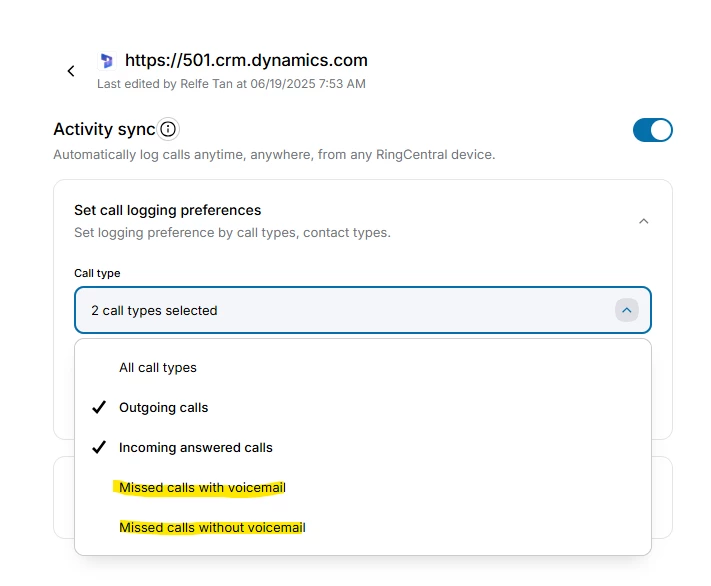
Task: Collapse the Set call logging preferences section
Action: tap(643, 221)
